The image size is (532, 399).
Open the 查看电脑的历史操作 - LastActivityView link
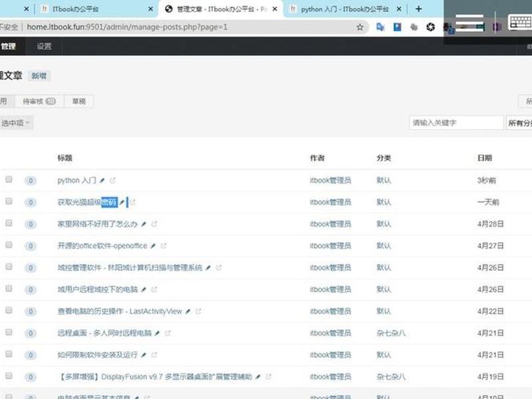pyautogui.click(x=120, y=311)
